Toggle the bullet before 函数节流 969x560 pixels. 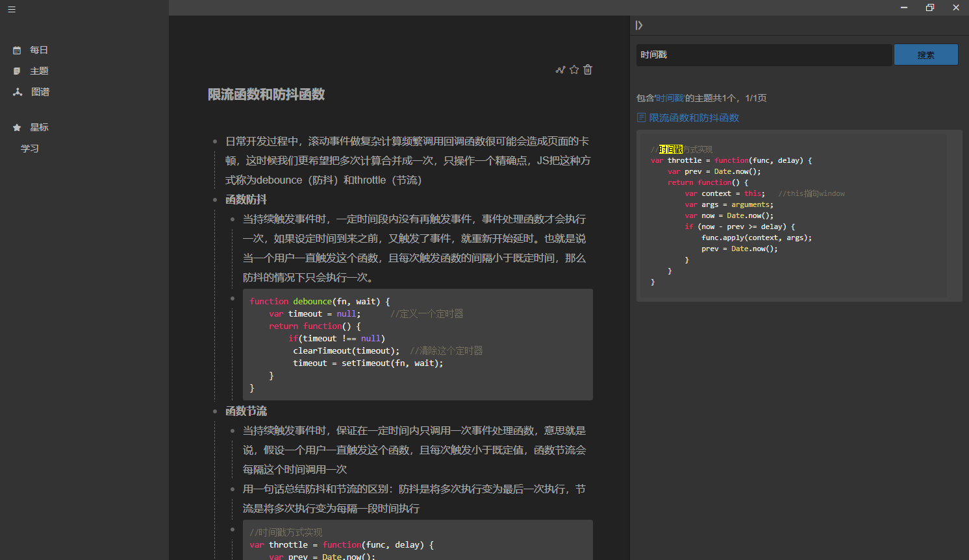[x=215, y=411]
